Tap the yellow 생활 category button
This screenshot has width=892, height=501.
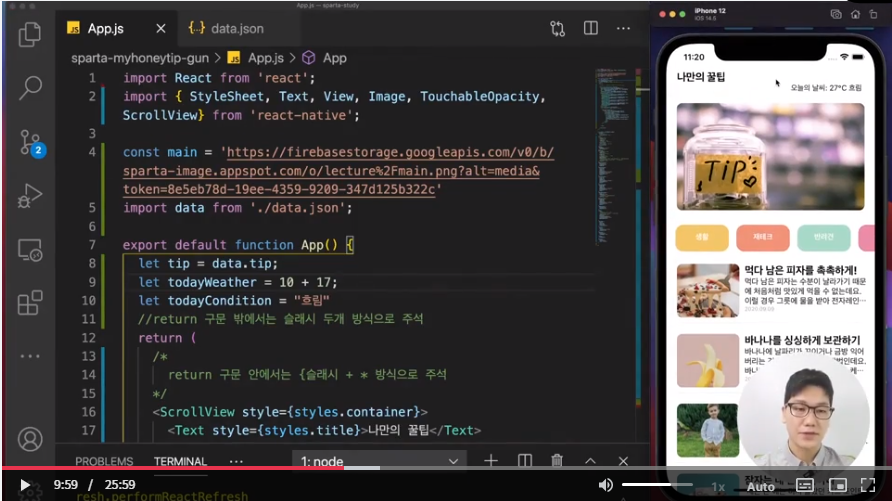pyautogui.click(x=702, y=238)
